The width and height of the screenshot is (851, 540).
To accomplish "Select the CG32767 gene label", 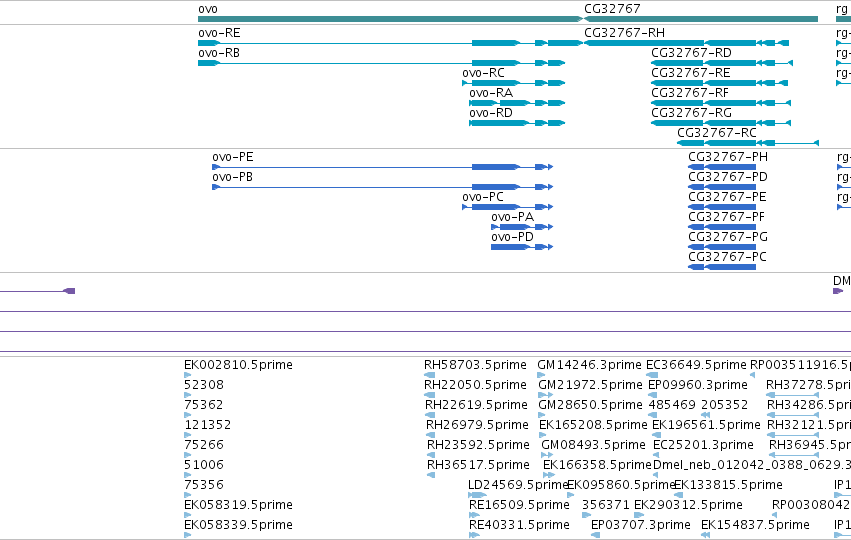I will tap(612, 9).
